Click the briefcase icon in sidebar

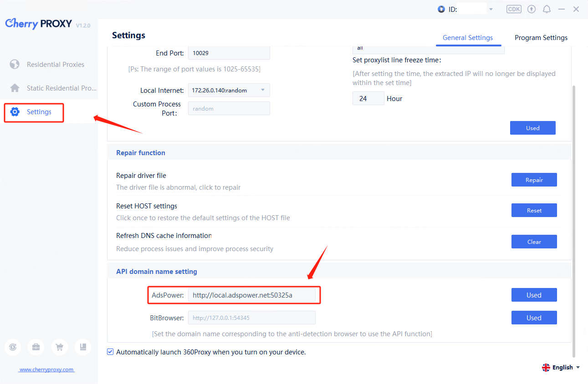coord(36,347)
